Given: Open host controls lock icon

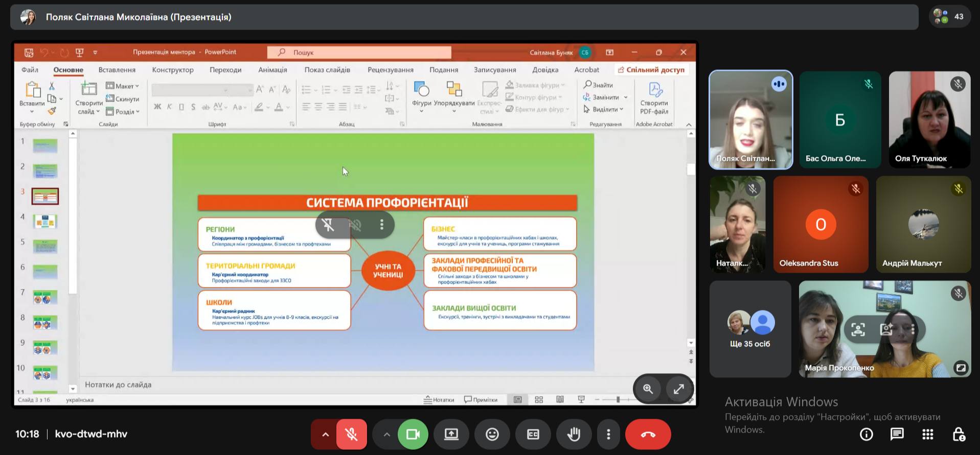Looking at the screenshot, I should (x=959, y=434).
